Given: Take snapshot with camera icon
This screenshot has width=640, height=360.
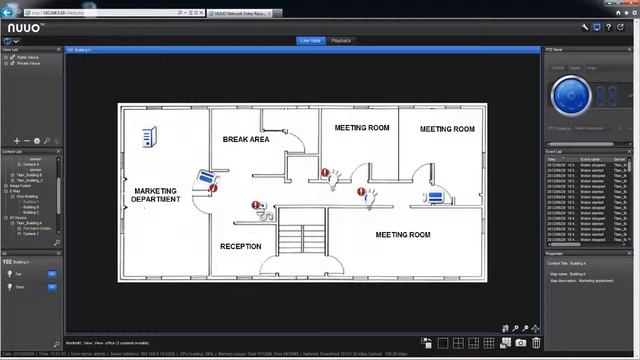Looking at the screenshot, I should [521, 343].
